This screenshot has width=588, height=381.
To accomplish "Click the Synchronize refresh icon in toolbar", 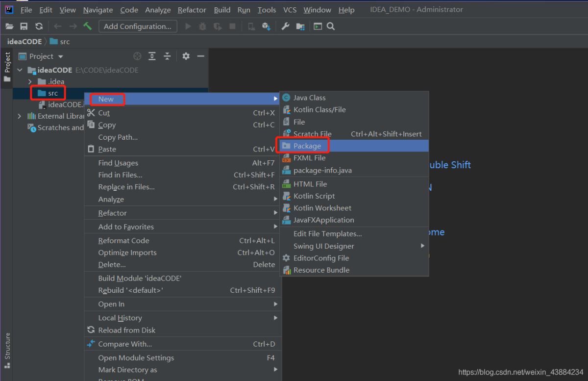I will (x=39, y=26).
